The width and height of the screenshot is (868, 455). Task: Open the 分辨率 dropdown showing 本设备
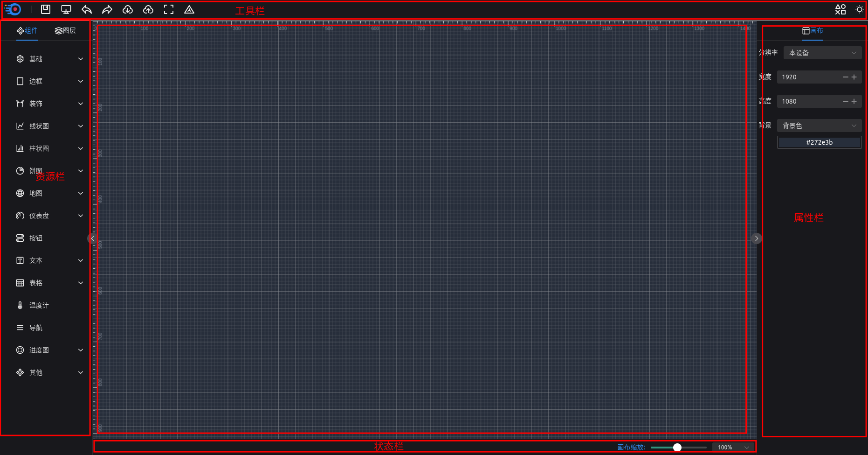822,53
